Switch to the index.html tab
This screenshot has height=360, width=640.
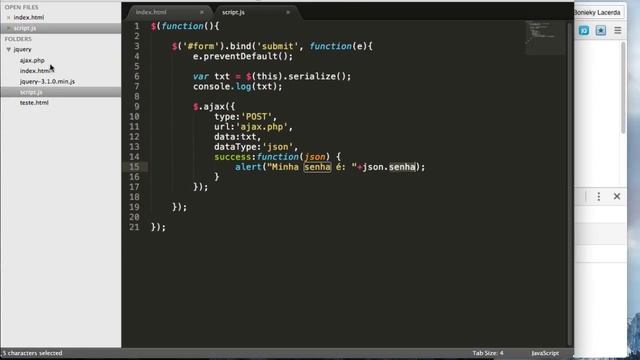pos(151,12)
